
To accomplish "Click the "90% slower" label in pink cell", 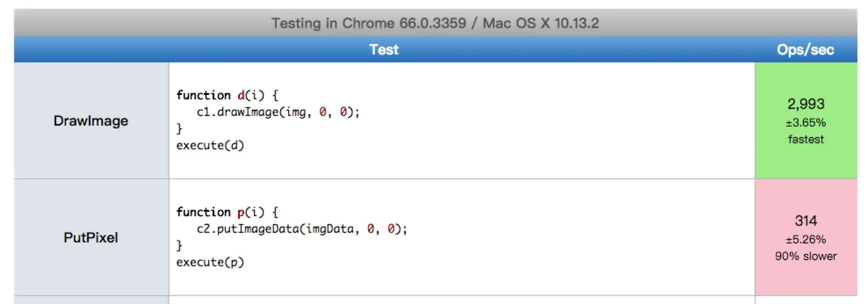I will pyautogui.click(x=806, y=256).
